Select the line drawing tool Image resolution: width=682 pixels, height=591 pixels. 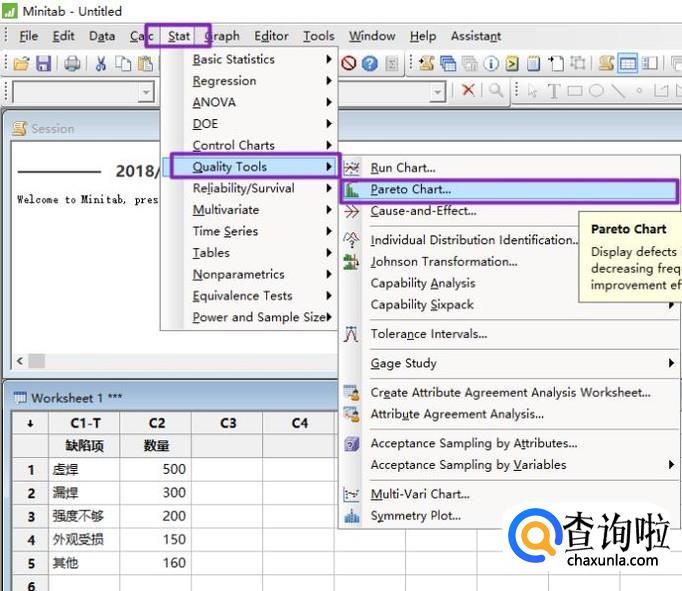tap(618, 91)
